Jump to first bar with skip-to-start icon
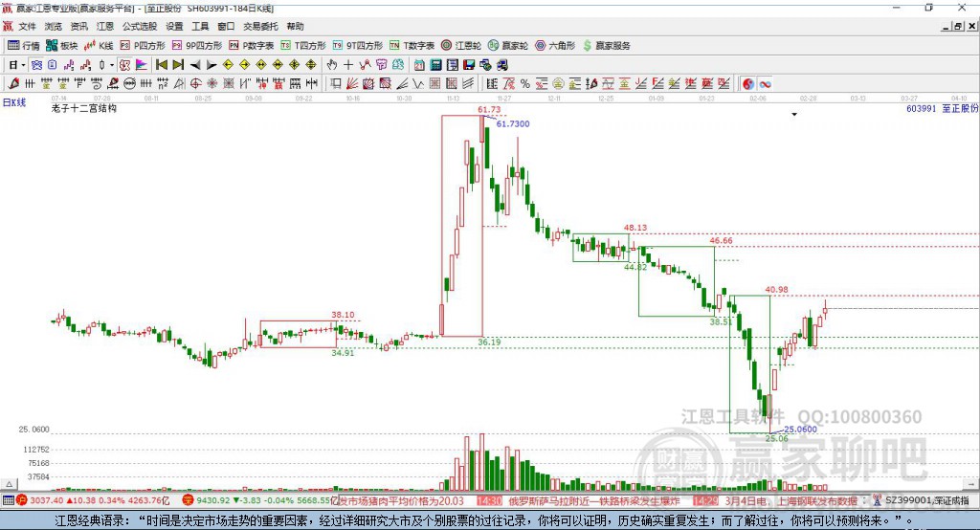The width and height of the screenshot is (980, 530). pos(162,65)
